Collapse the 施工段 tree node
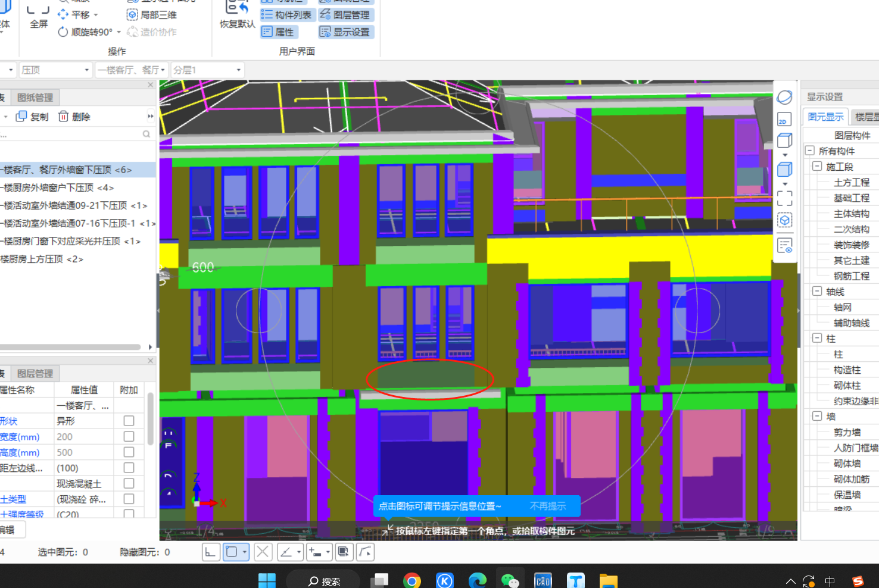 817,166
